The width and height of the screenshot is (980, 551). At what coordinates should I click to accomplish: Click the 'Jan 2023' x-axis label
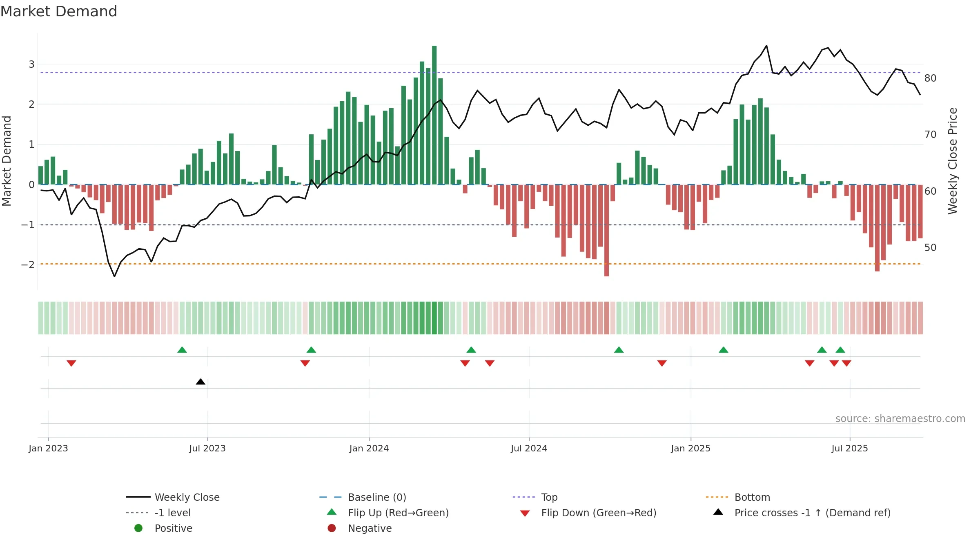coord(48,448)
